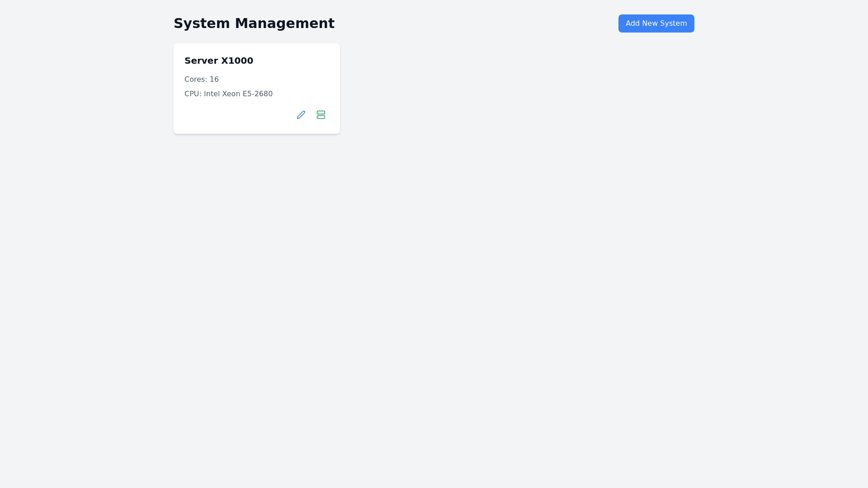
Task: Click the CPU: Intel Xeon E5-2680 line
Action: coord(228,94)
